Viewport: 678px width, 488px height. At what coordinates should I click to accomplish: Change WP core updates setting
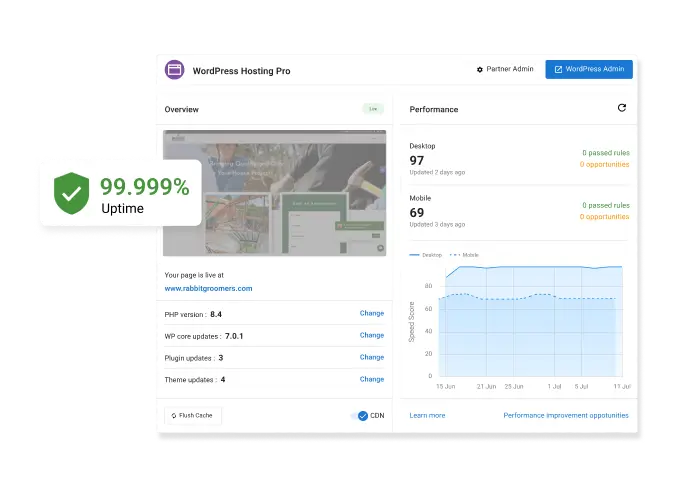[372, 335]
